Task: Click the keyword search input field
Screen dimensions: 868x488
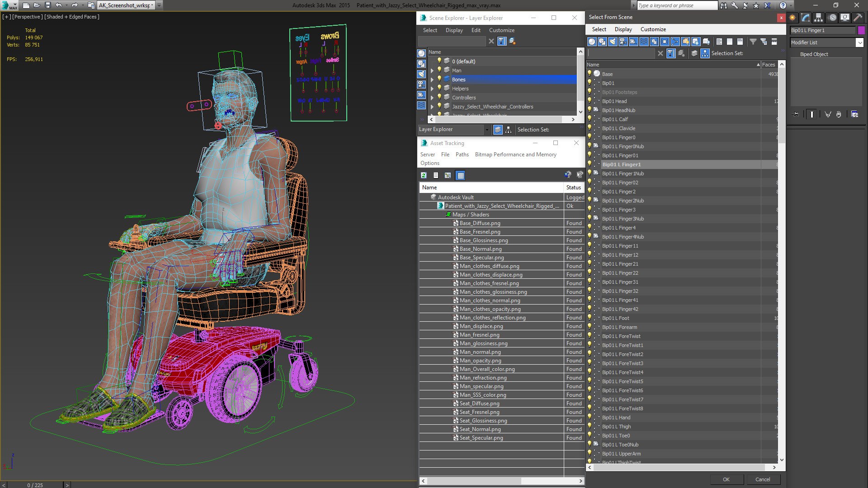Action: click(677, 5)
